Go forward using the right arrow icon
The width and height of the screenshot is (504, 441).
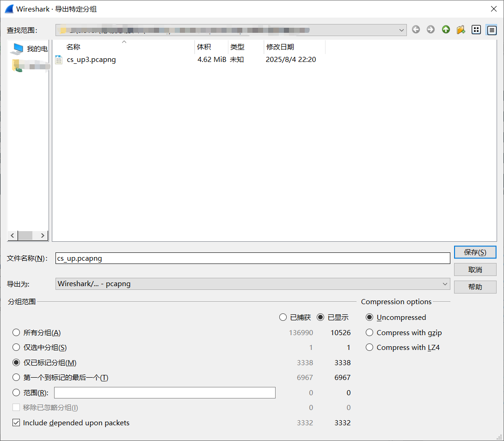tap(431, 30)
